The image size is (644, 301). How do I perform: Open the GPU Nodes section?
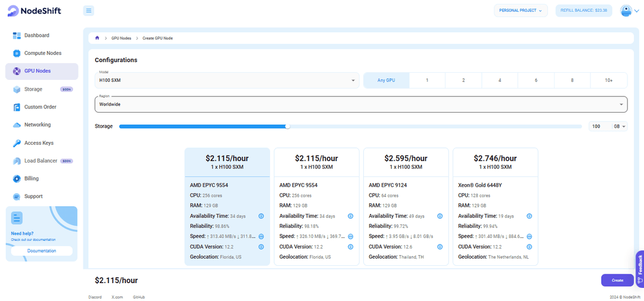pyautogui.click(x=42, y=71)
